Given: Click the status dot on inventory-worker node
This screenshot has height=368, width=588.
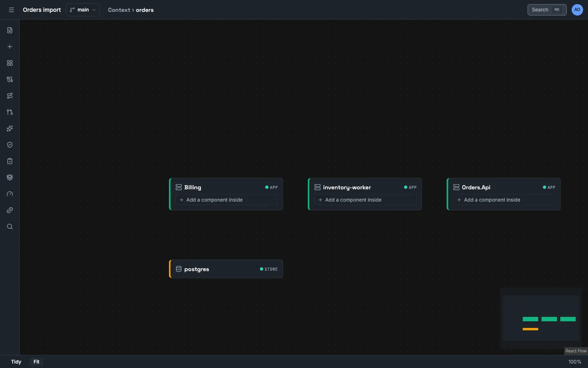Looking at the screenshot, I should (x=405, y=187).
